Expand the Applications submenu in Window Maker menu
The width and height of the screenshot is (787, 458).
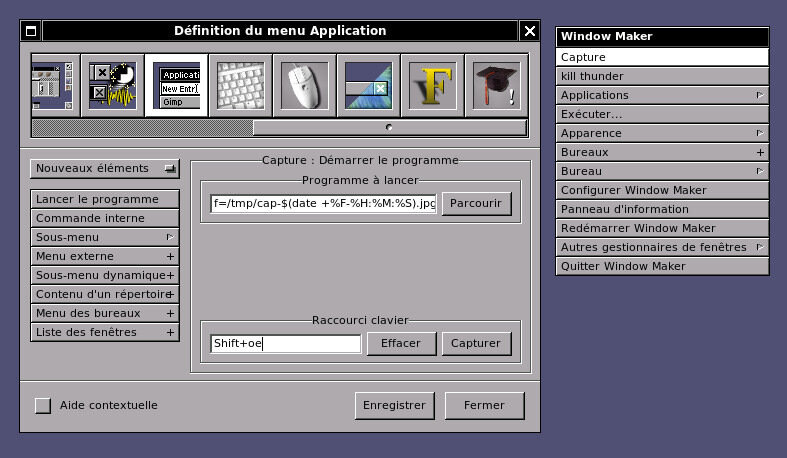point(662,95)
